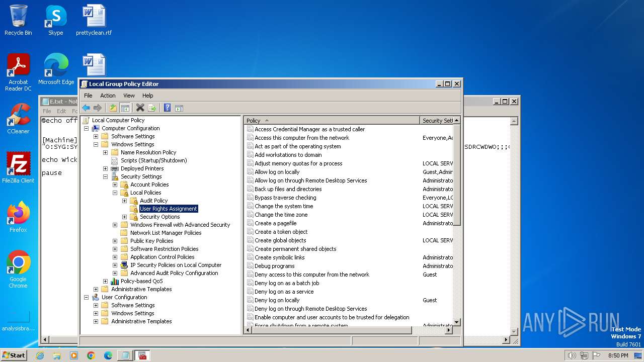Select Firefox desktop icon
This screenshot has height=362, width=644.
coord(18,217)
